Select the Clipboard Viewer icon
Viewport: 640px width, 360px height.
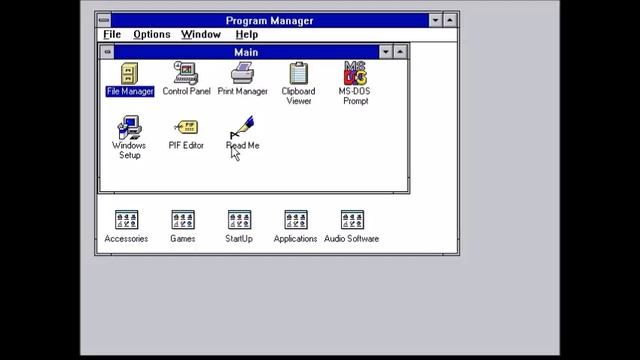pyautogui.click(x=298, y=73)
